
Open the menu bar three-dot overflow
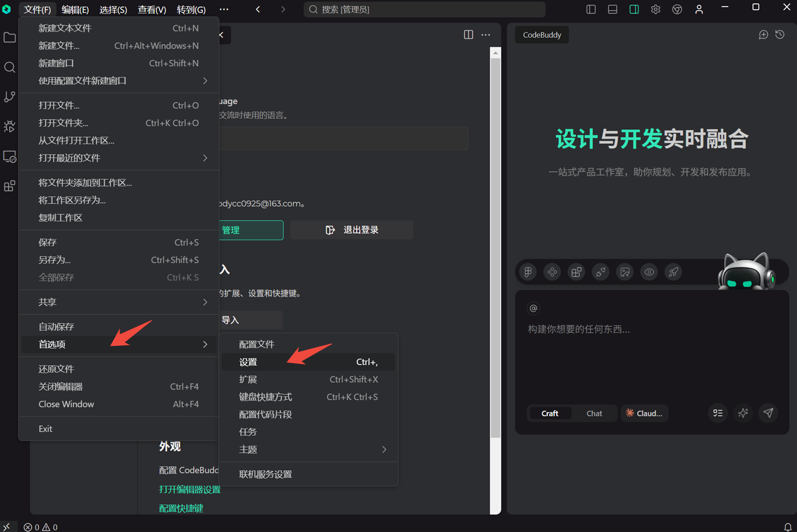(224, 9)
